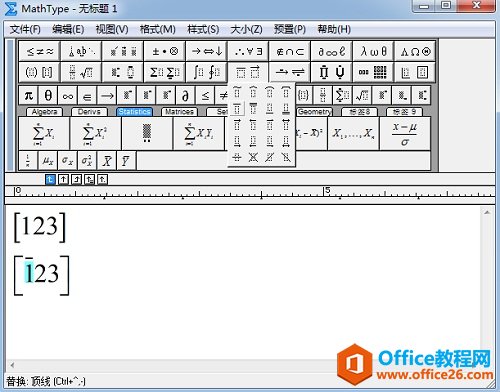Insert element-of symbol from small bar
Viewport: 500px width, 392px height.
[87, 96]
